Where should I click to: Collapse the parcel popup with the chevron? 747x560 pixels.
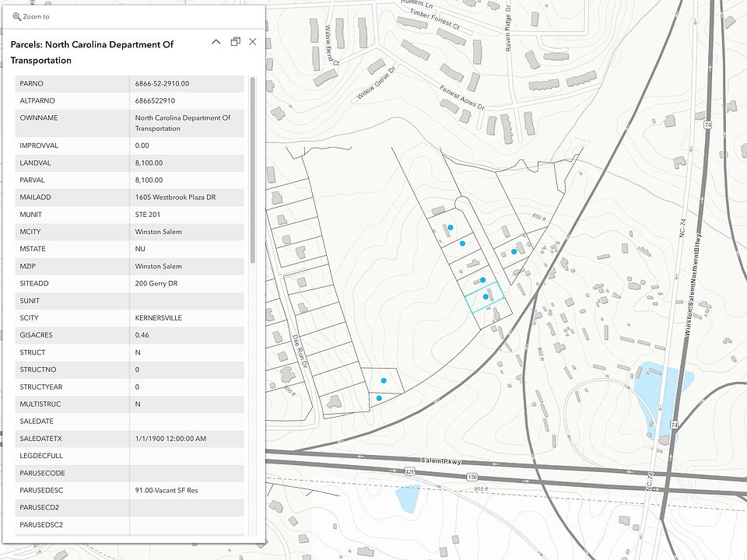point(216,42)
